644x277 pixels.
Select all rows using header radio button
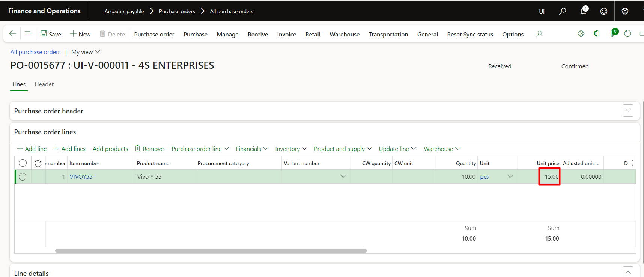point(23,163)
